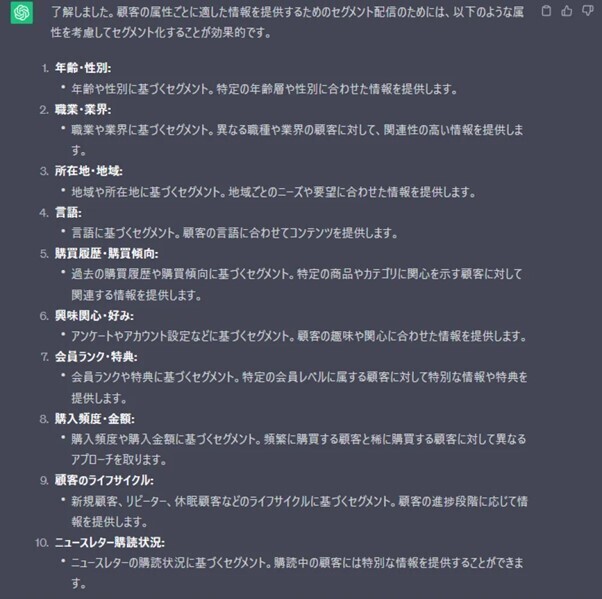Click the heading 言語
602x599 pixels.
click(x=68, y=212)
